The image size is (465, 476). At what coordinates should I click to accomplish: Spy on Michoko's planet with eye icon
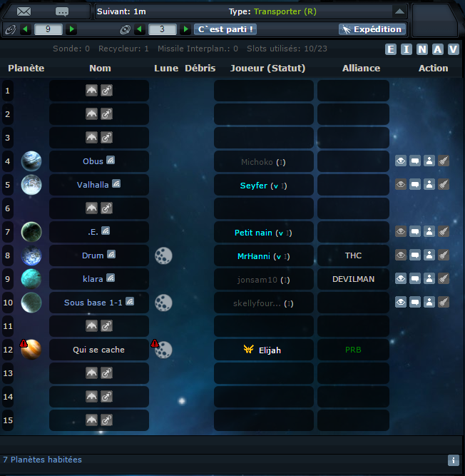(401, 161)
